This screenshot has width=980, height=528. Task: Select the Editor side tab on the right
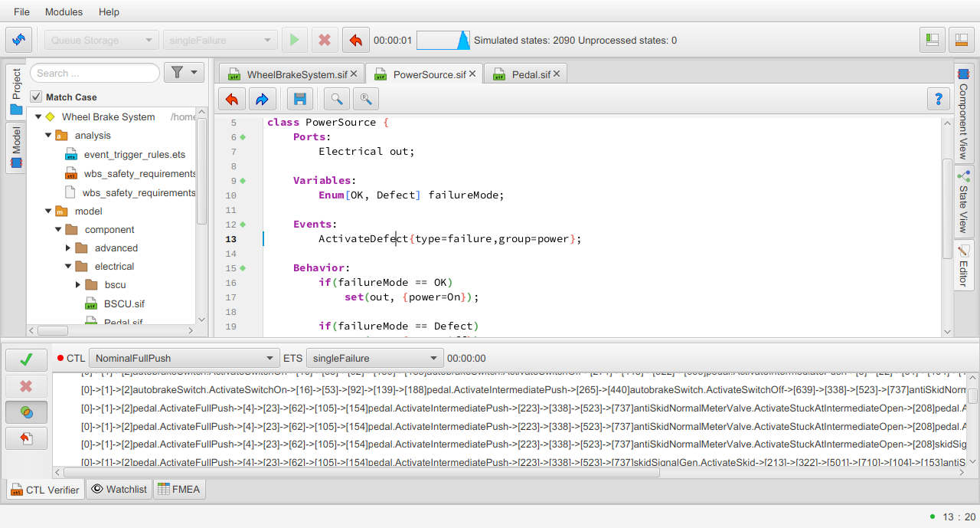963,265
